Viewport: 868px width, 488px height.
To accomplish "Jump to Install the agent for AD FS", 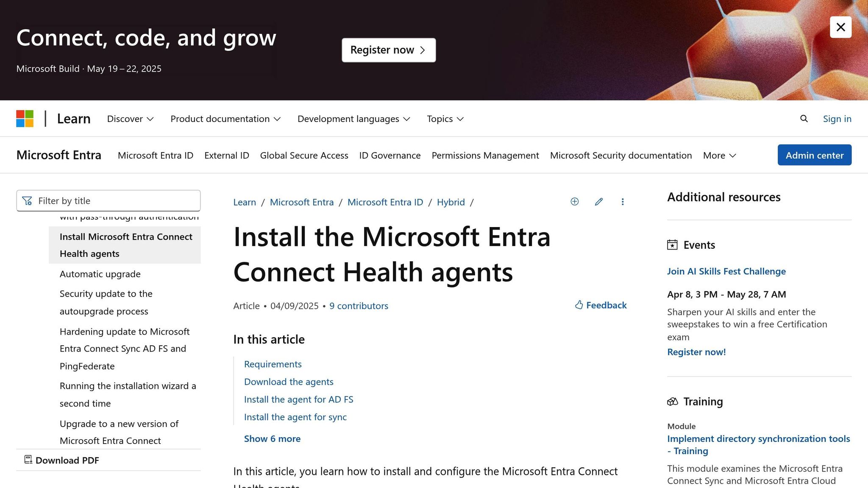I will point(299,399).
